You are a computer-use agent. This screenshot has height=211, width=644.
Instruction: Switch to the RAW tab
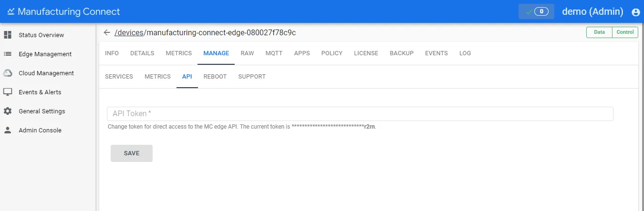pos(247,53)
